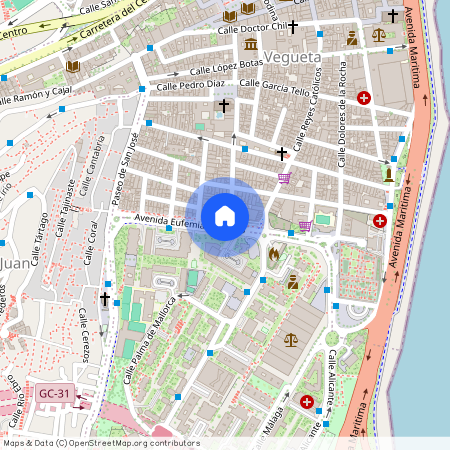Click the courthouse scales icon near Avenida Marítima top
Viewport: 450px width, 450px height.
379,35
